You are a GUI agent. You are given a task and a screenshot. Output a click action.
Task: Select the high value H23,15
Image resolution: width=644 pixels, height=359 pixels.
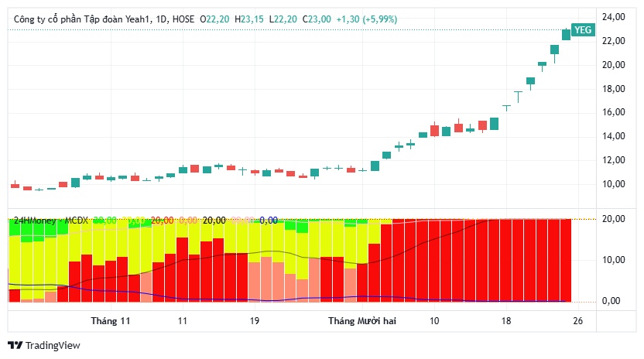[249, 19]
